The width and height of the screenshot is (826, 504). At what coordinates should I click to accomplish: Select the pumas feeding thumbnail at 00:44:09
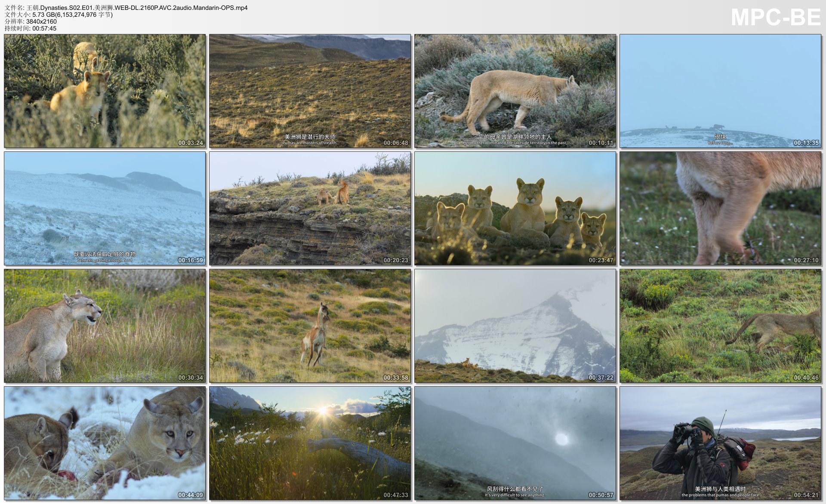coord(105,443)
